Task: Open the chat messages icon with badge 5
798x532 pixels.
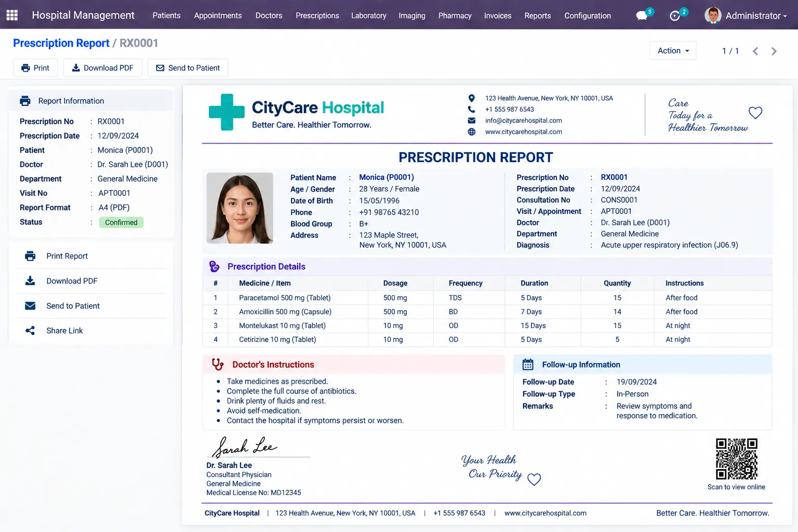Action: 643,15
